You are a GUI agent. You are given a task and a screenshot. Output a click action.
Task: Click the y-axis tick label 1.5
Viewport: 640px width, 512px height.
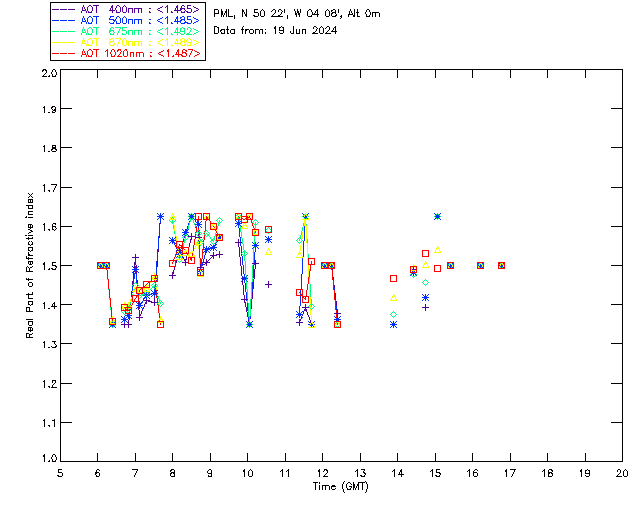tap(49, 266)
